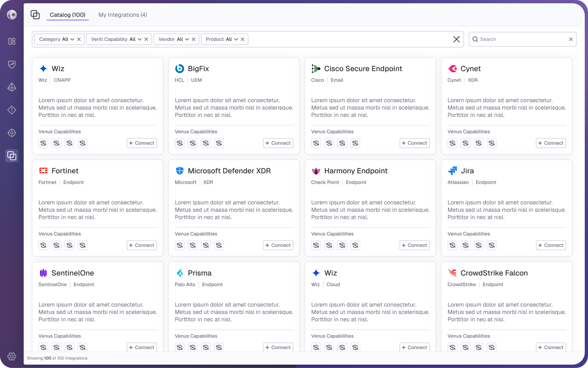588x368 pixels.
Task: Click the Jira logo icon
Action: [x=452, y=171]
